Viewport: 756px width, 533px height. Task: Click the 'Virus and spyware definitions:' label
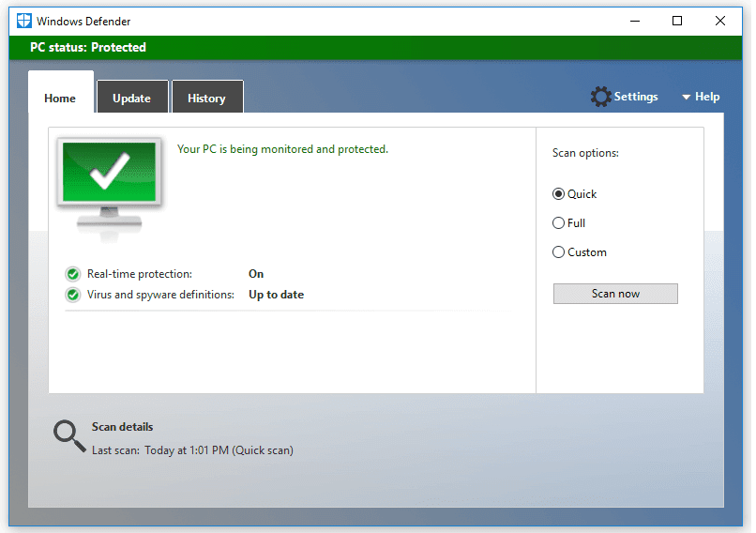click(160, 295)
